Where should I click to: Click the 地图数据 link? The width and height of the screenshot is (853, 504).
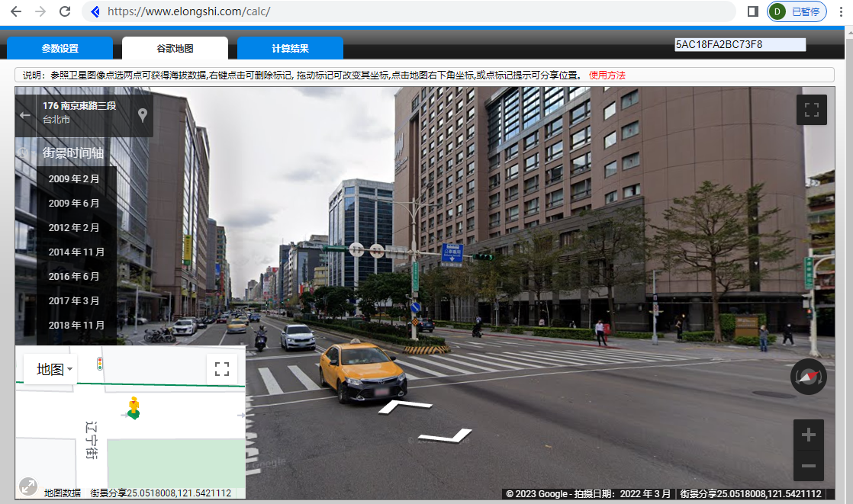62,493
